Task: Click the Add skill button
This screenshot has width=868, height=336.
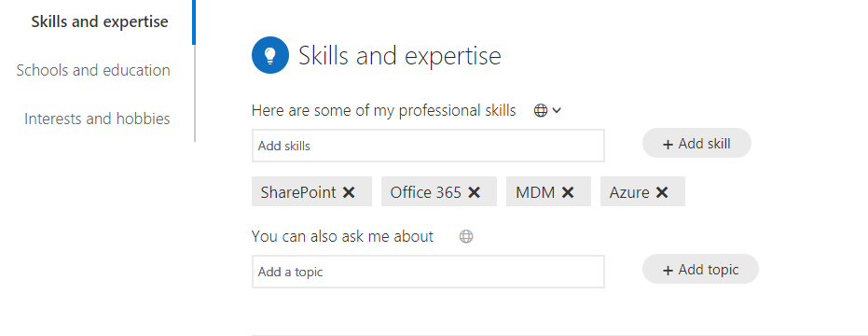Action: click(696, 143)
